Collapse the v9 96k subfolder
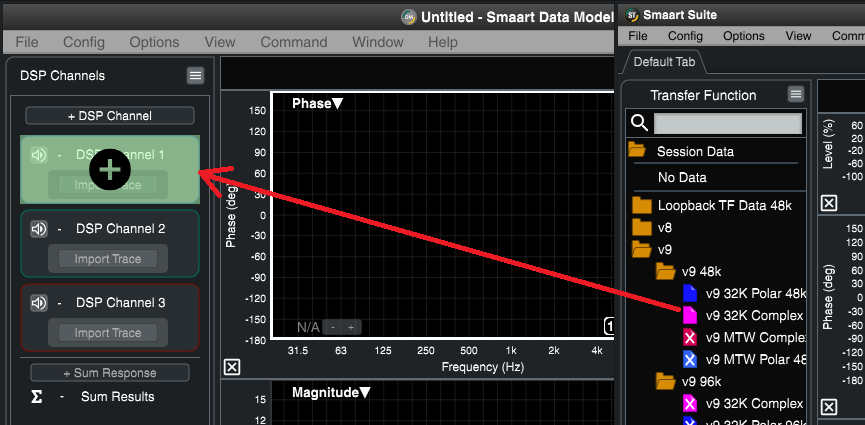The width and height of the screenshot is (865, 425). coord(665,381)
